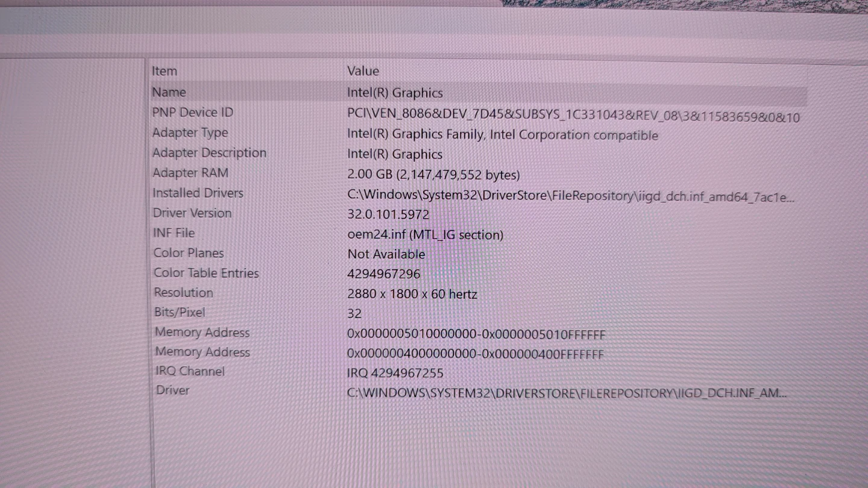Click the Adapter Description label
The width and height of the screenshot is (868, 488).
pyautogui.click(x=209, y=152)
